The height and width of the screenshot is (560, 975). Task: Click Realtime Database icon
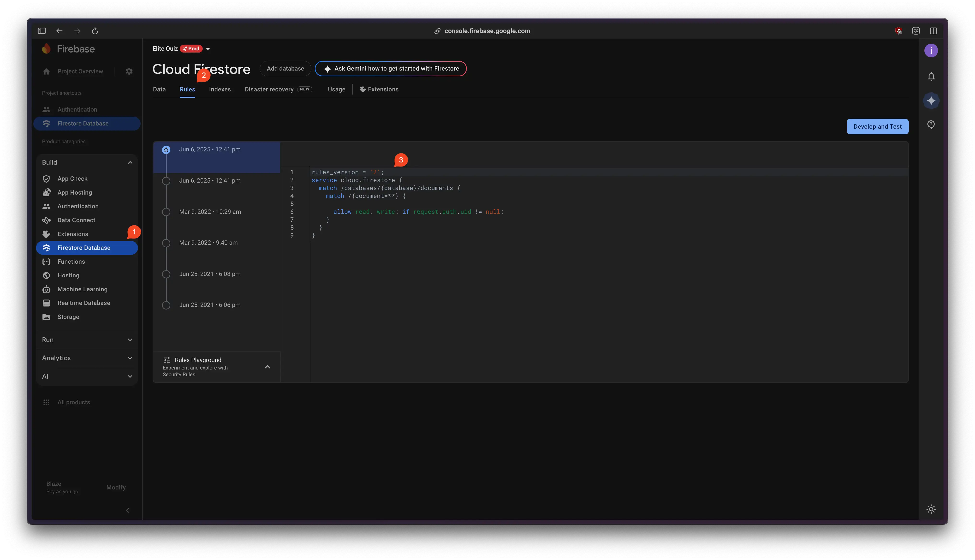coord(47,303)
